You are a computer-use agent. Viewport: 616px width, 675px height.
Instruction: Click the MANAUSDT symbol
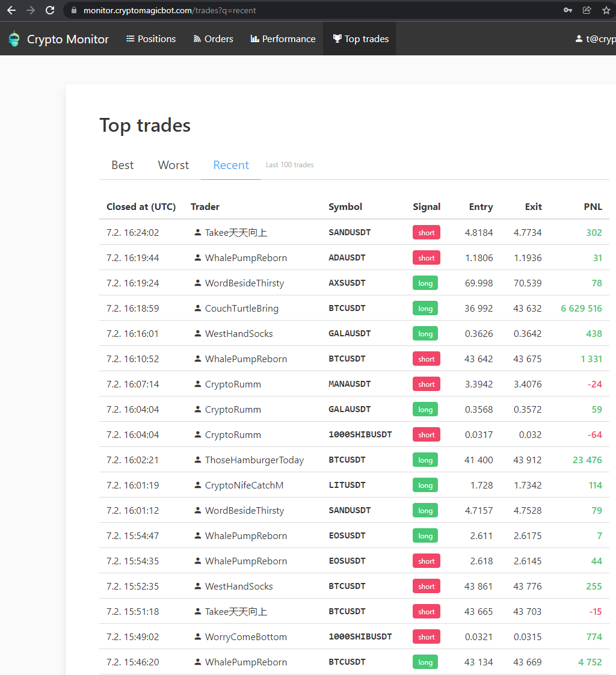coord(350,384)
